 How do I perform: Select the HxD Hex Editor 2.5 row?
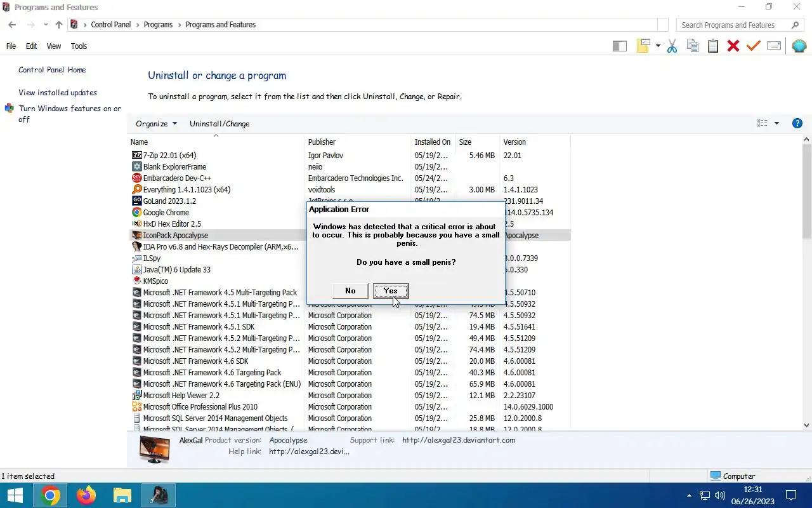coord(349,224)
